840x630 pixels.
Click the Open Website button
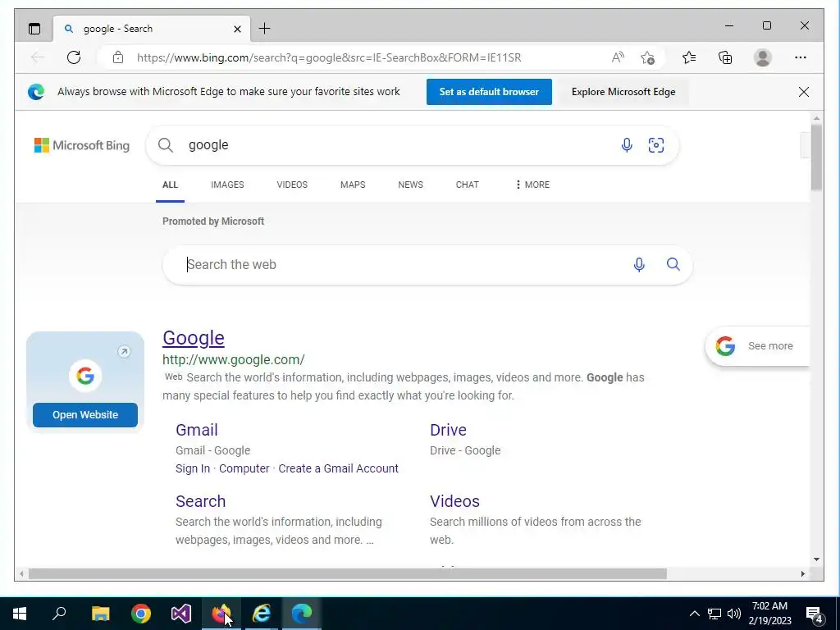click(x=85, y=415)
